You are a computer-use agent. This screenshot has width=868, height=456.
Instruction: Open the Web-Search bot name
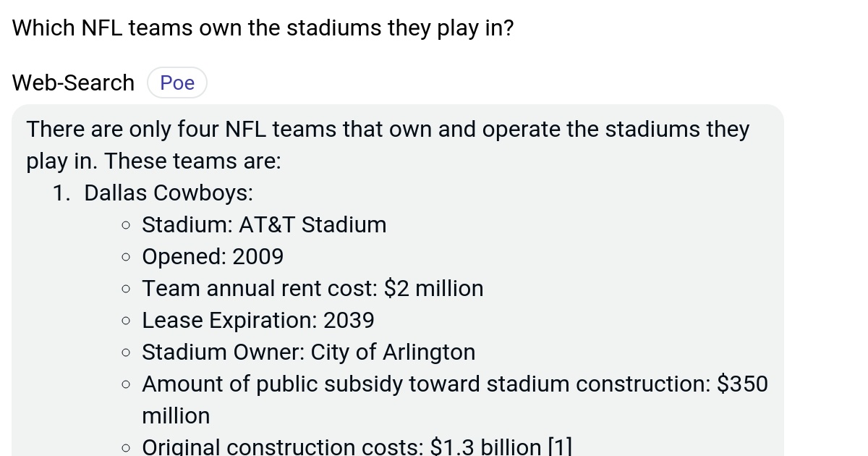tap(72, 83)
